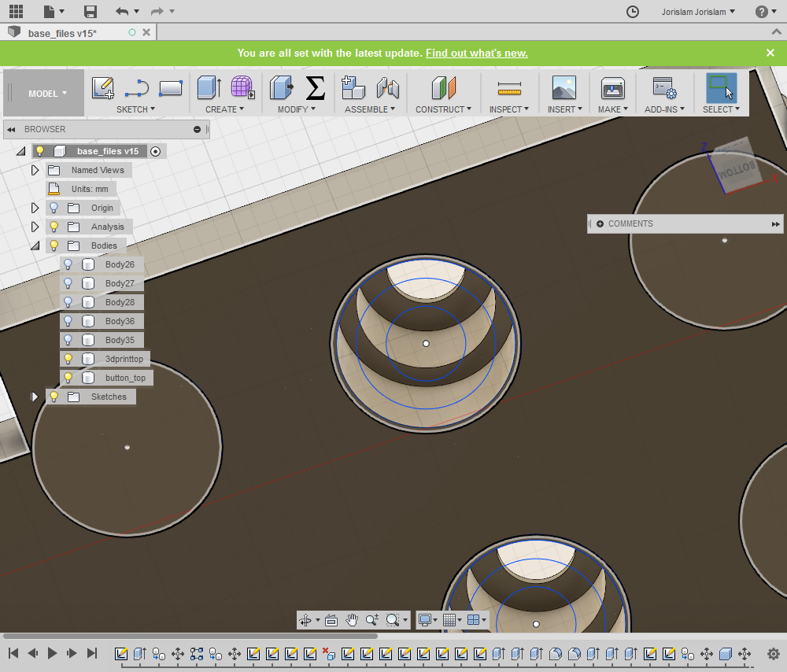
Task: Click the Extrude tool icon
Action: [x=209, y=87]
